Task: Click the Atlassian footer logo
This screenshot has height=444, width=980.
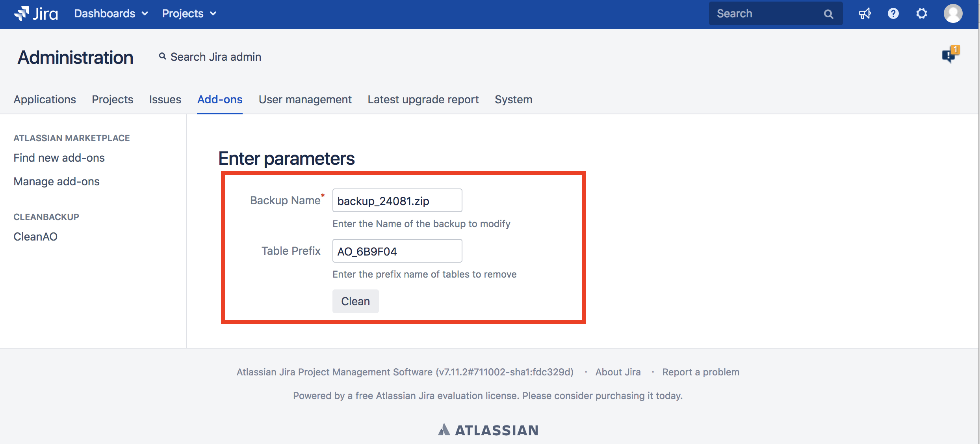Action: 488,430
